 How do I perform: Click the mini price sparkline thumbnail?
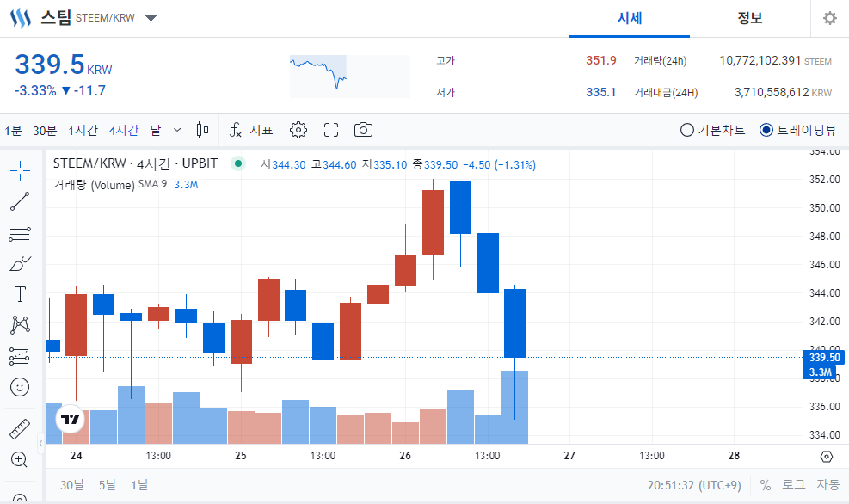click(350, 77)
